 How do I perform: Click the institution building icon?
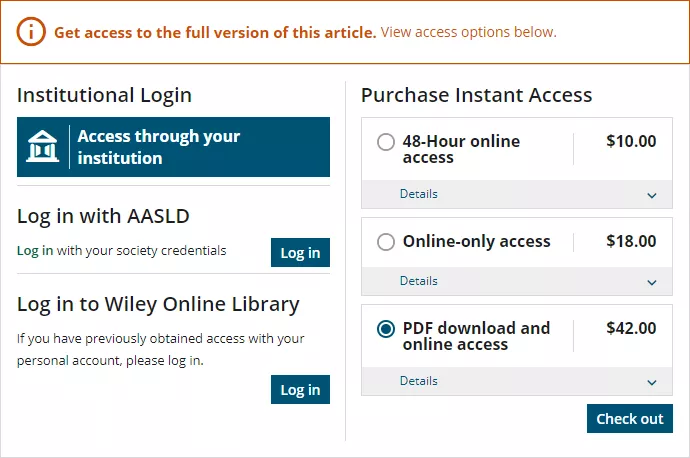coord(42,147)
